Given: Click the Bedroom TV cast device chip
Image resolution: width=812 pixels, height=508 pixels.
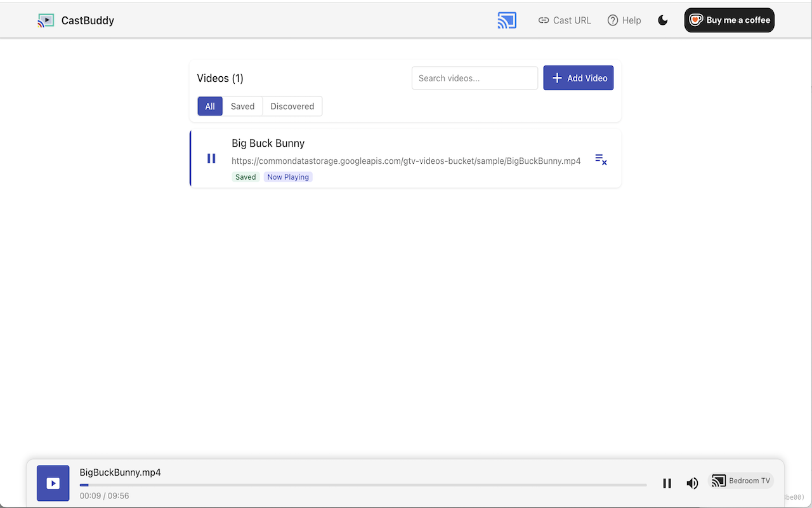Looking at the screenshot, I should 741,481.
